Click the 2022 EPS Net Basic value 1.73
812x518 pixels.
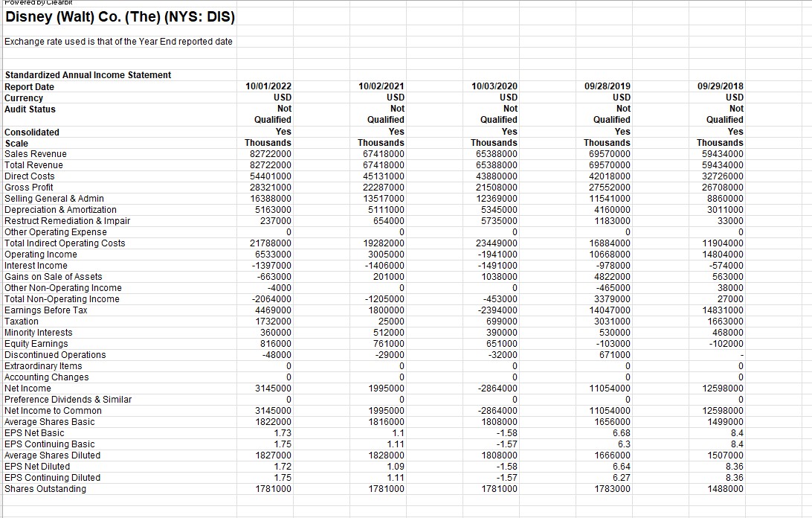coord(283,433)
